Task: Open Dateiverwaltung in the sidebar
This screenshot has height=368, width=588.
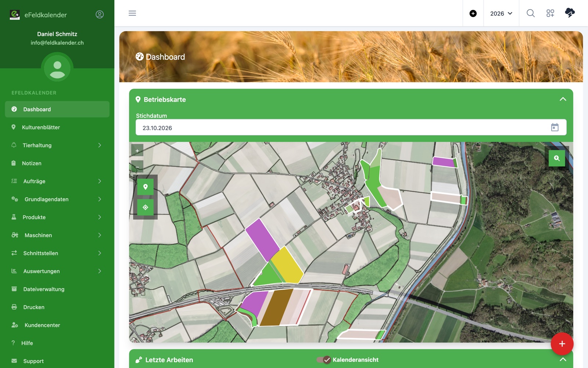Action: tap(57, 289)
